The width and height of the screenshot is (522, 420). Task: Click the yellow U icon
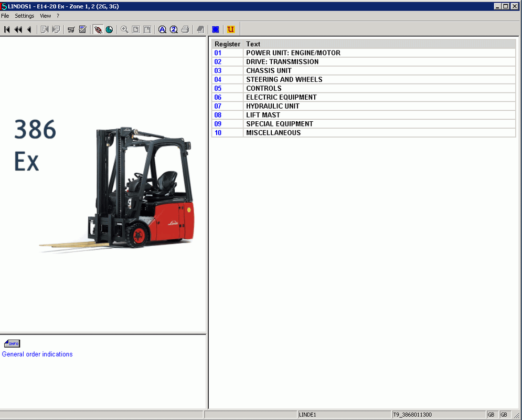point(231,29)
